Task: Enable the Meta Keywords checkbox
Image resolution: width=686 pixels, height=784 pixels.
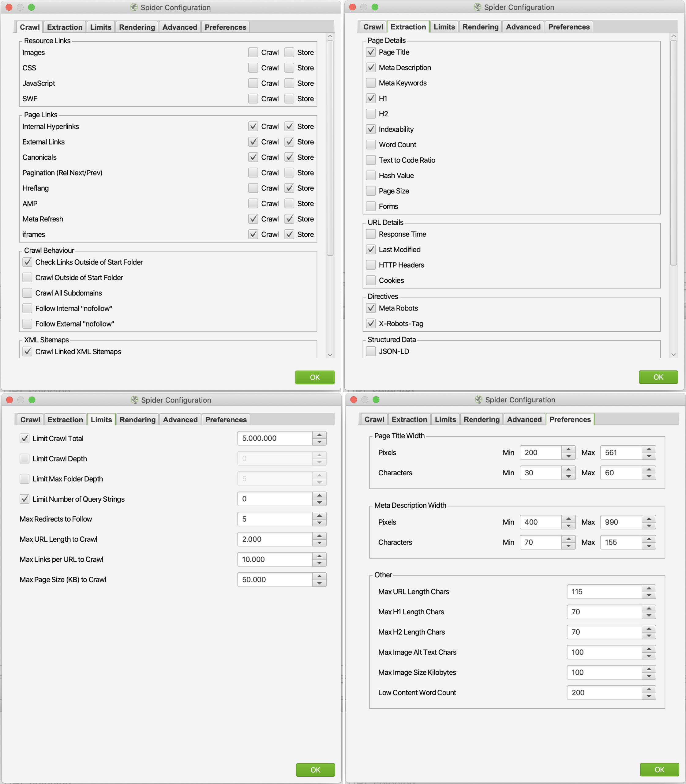Action: click(371, 83)
